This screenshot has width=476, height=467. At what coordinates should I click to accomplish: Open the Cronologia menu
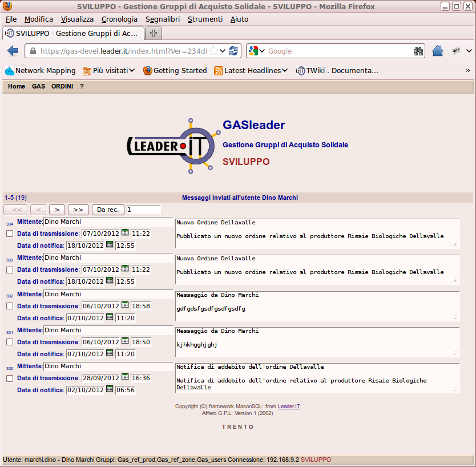click(x=120, y=19)
